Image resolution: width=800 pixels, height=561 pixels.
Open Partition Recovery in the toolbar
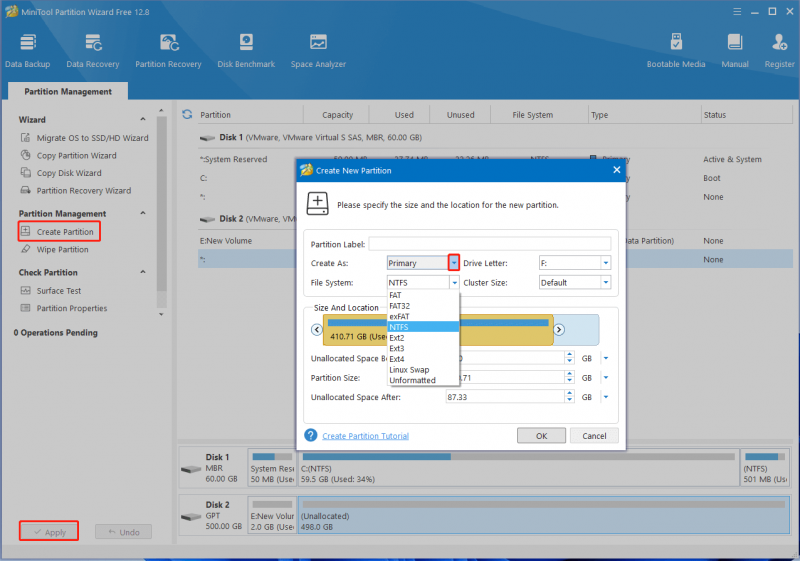click(168, 50)
